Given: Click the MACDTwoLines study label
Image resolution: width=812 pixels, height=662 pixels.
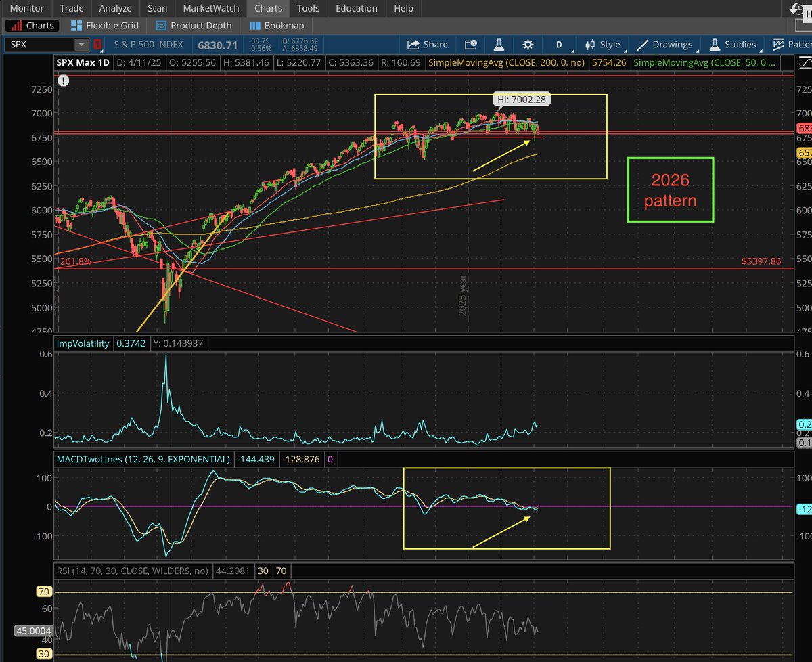Looking at the screenshot, I should pyautogui.click(x=142, y=459).
